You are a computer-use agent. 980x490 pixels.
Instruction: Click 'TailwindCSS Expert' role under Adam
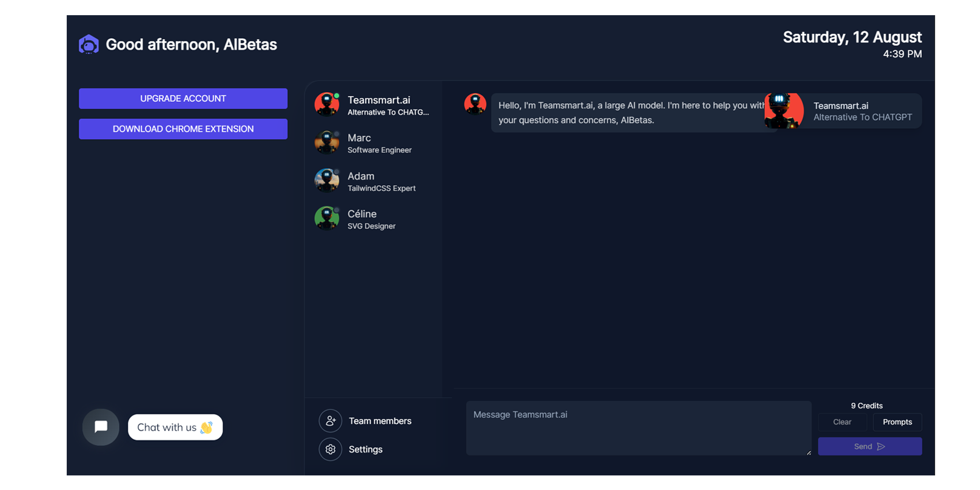(x=381, y=188)
